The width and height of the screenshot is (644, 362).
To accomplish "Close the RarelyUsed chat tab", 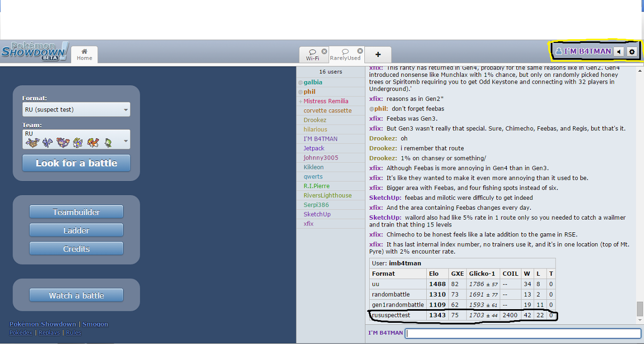I will [x=360, y=51].
